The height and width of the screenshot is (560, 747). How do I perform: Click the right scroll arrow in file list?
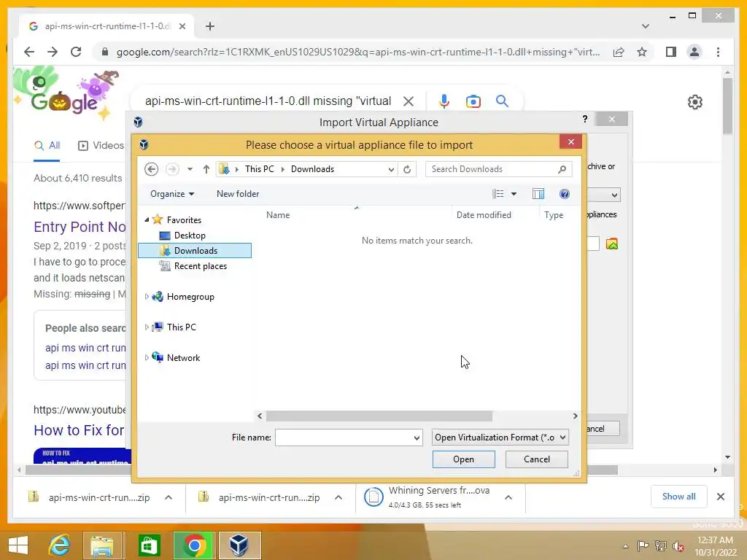[x=575, y=416]
